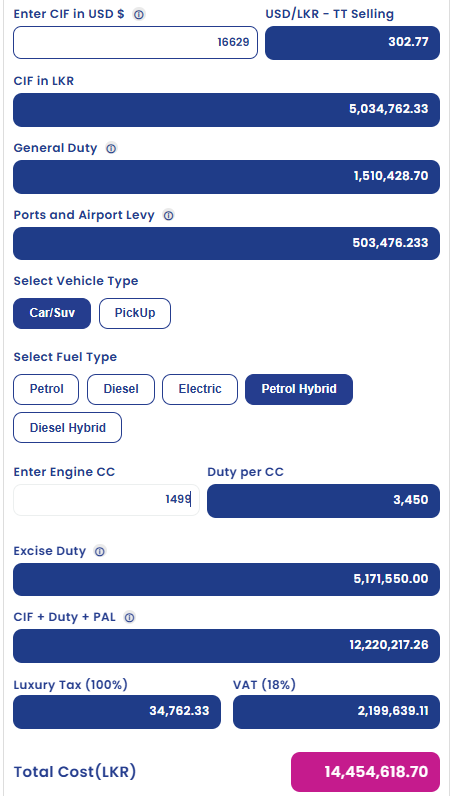
Task: Select Diesel Hybrid fuel type
Action: [68, 427]
